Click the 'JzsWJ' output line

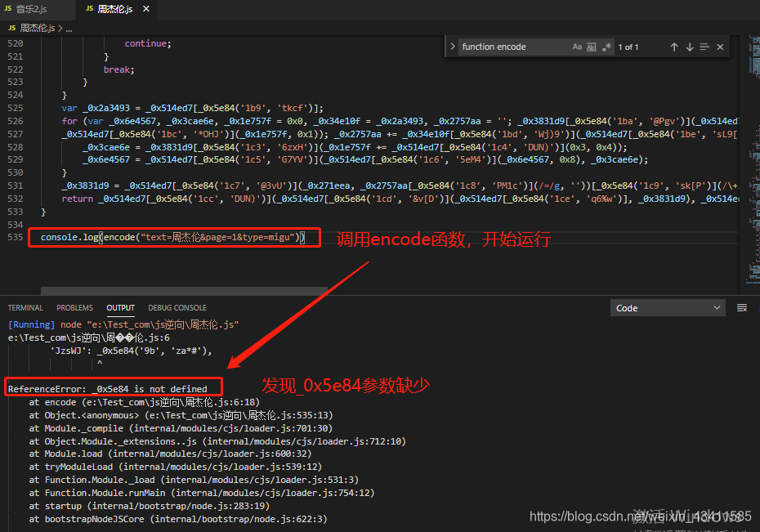tap(131, 351)
